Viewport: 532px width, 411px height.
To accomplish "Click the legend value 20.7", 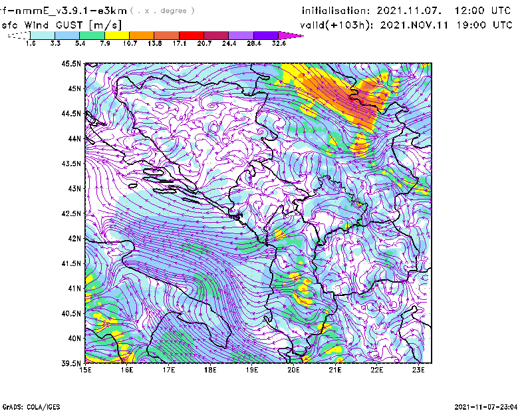I will tap(204, 43).
